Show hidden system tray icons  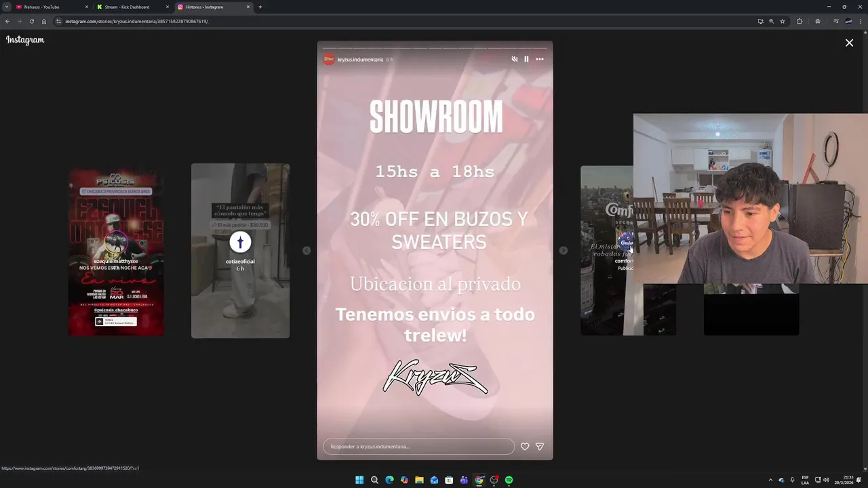(770, 480)
